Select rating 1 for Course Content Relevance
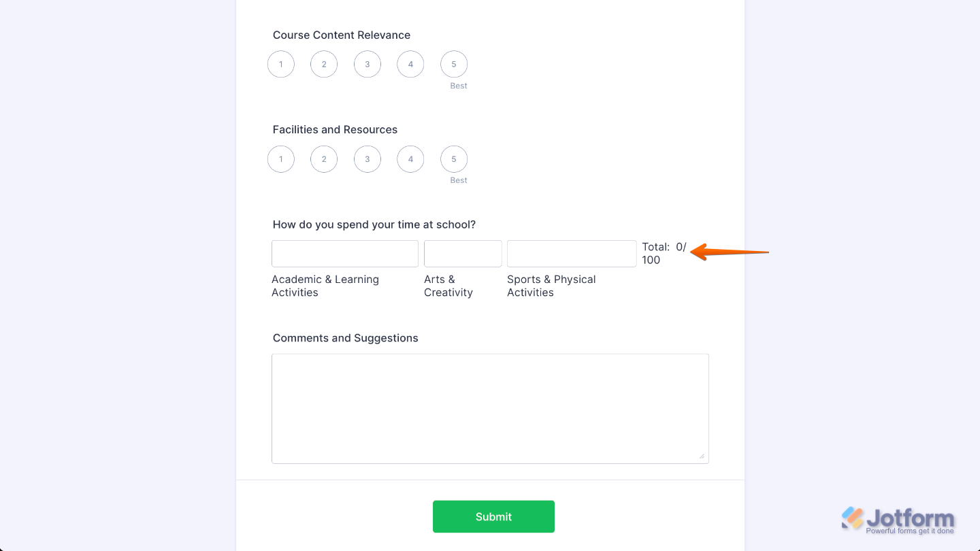This screenshot has height=551, width=980. coord(281,64)
